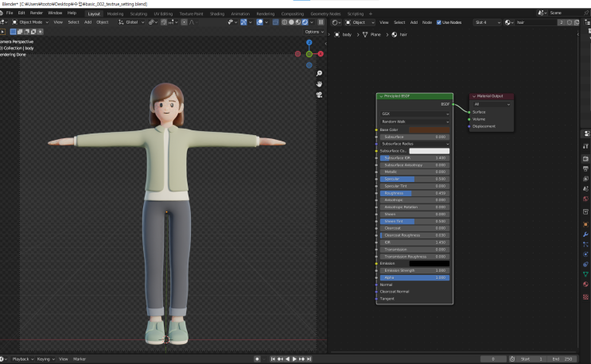Open the Render properties tab
Image resolution: width=591 pixels, height=364 pixels.
pos(585,158)
